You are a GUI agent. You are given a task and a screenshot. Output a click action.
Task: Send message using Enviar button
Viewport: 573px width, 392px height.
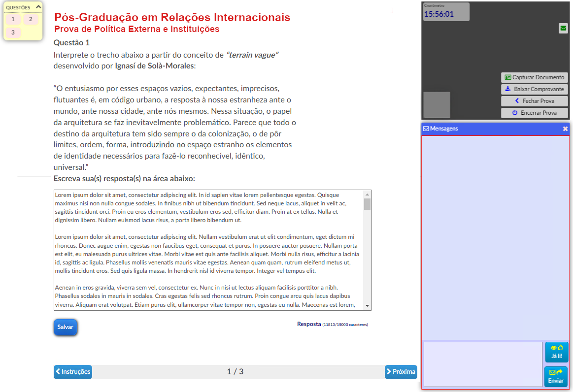pyautogui.click(x=556, y=377)
